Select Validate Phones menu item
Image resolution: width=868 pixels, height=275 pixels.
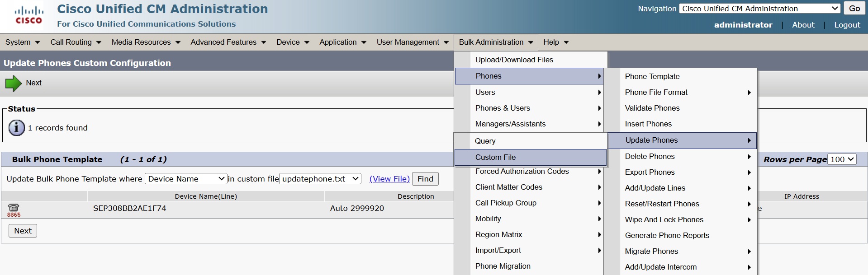pyautogui.click(x=652, y=108)
